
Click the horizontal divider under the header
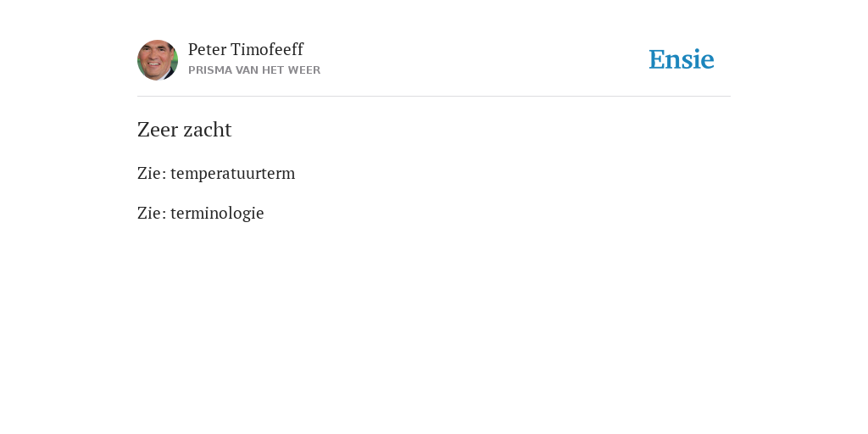(434, 97)
